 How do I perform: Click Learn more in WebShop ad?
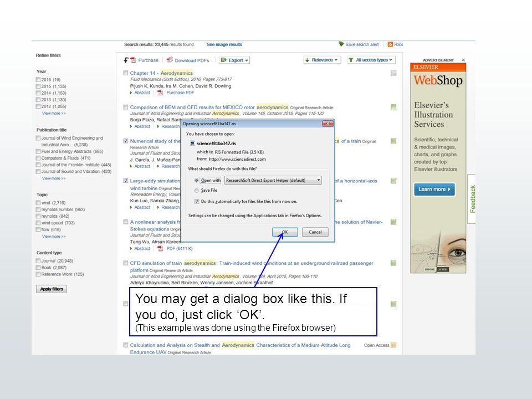(x=434, y=190)
